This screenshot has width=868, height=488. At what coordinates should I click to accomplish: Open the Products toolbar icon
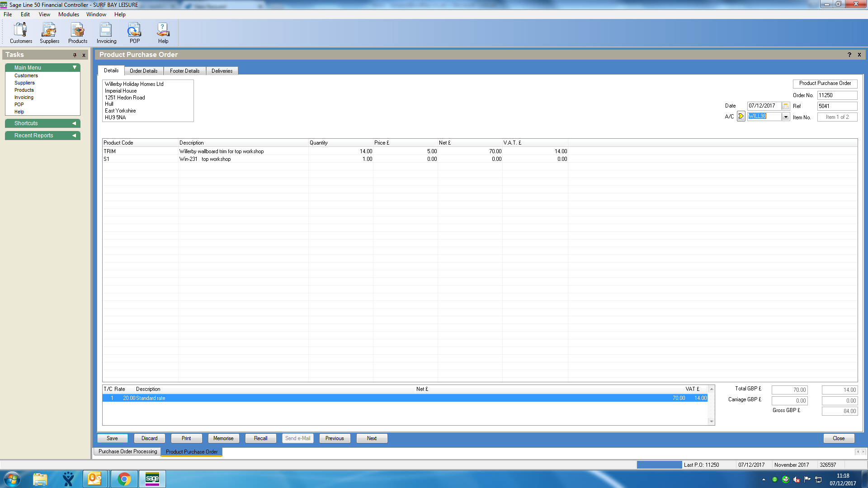pyautogui.click(x=78, y=33)
